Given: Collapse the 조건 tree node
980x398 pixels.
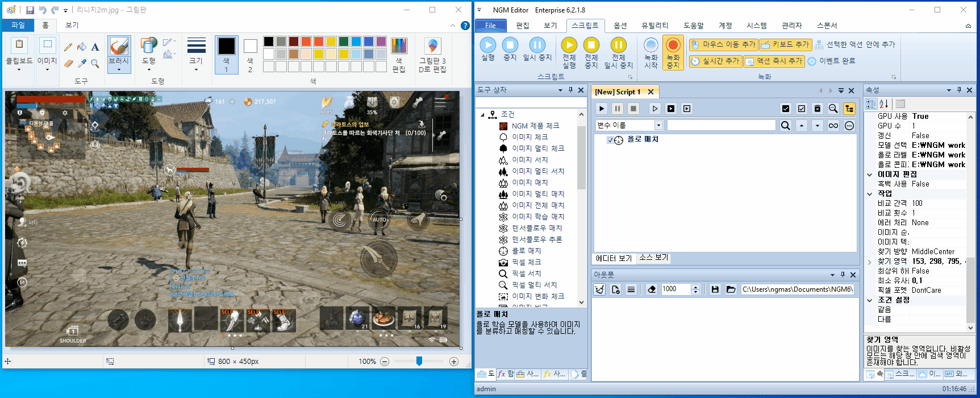Looking at the screenshot, I should click(x=483, y=115).
